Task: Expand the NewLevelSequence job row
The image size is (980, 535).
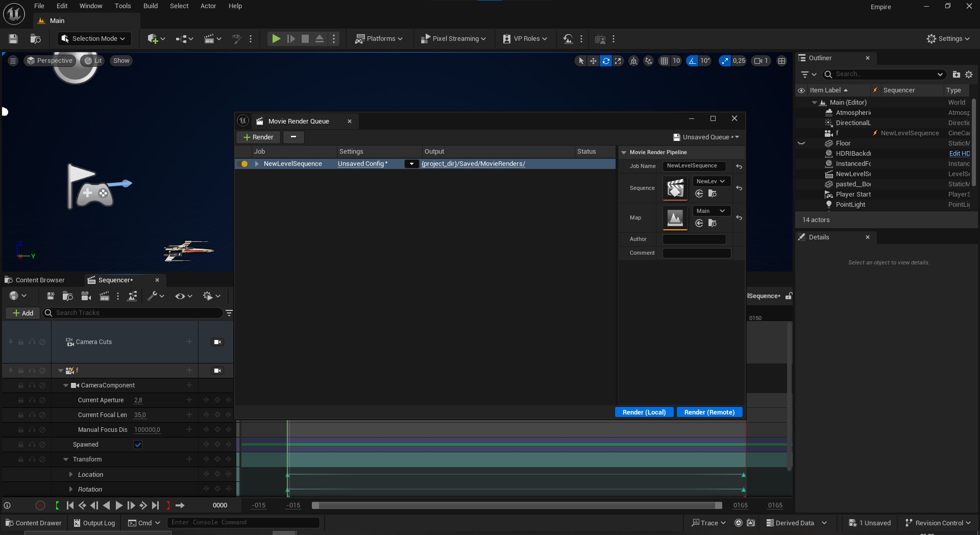Action: (257, 164)
